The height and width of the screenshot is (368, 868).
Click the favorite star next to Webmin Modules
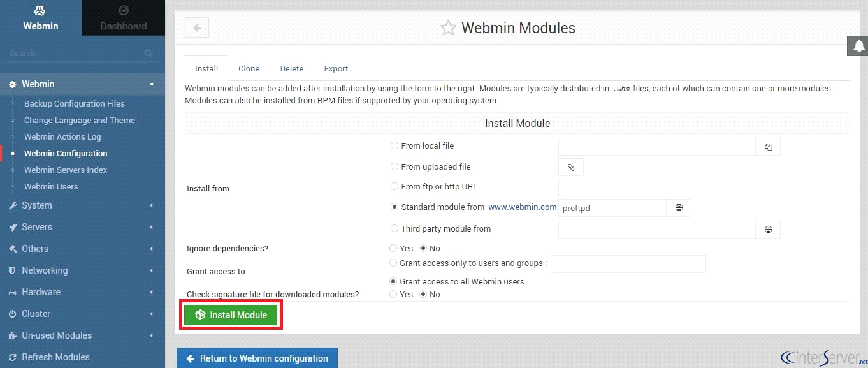(x=448, y=28)
